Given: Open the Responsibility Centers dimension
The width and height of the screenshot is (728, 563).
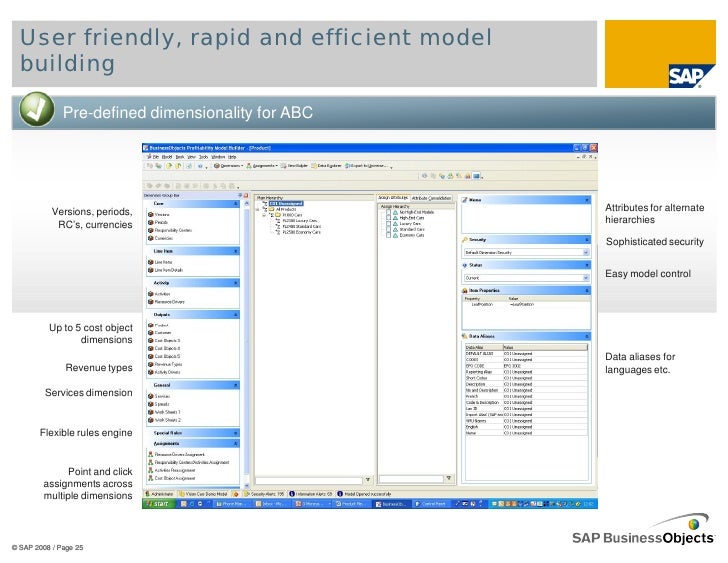Looking at the screenshot, I should [169, 230].
